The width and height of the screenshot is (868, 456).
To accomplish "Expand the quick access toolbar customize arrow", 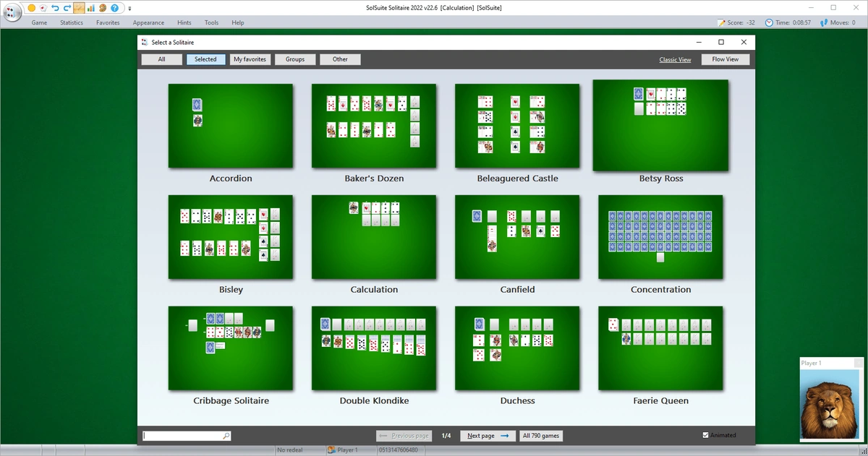I will click(129, 9).
